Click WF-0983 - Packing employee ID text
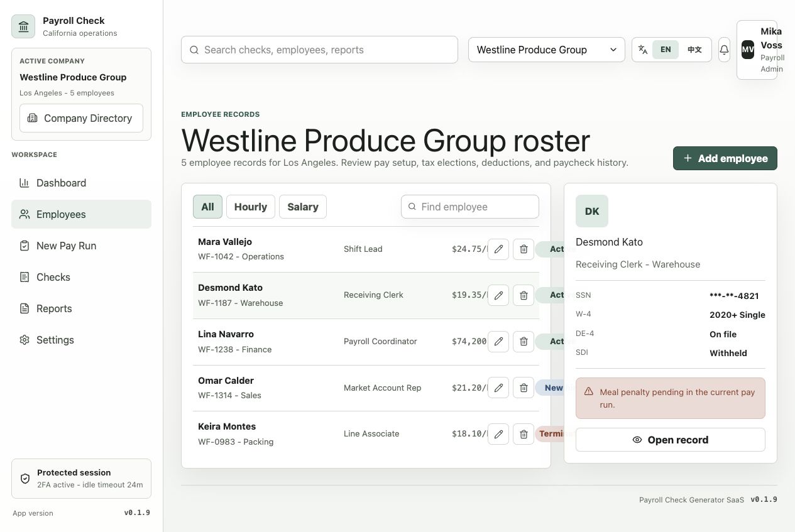This screenshot has height=532, width=795. click(x=236, y=442)
